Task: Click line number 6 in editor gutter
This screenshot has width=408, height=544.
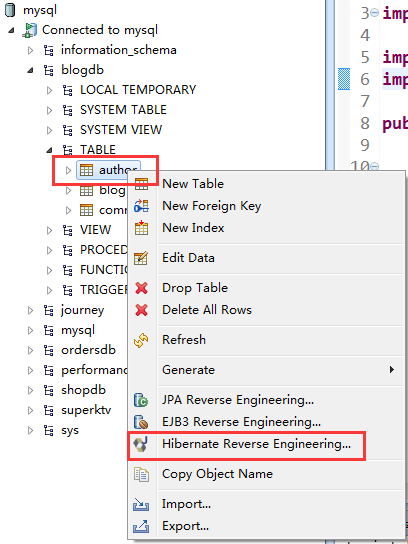Action: pyautogui.click(x=365, y=79)
